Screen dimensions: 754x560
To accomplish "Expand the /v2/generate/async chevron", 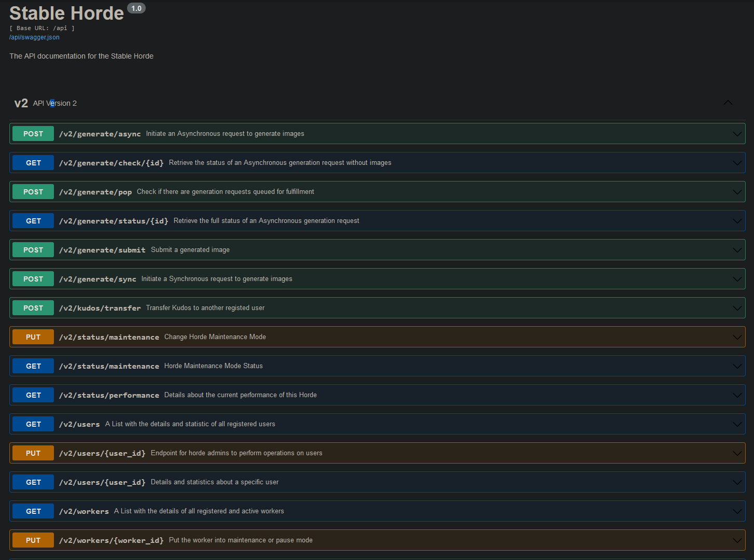I will coord(737,134).
